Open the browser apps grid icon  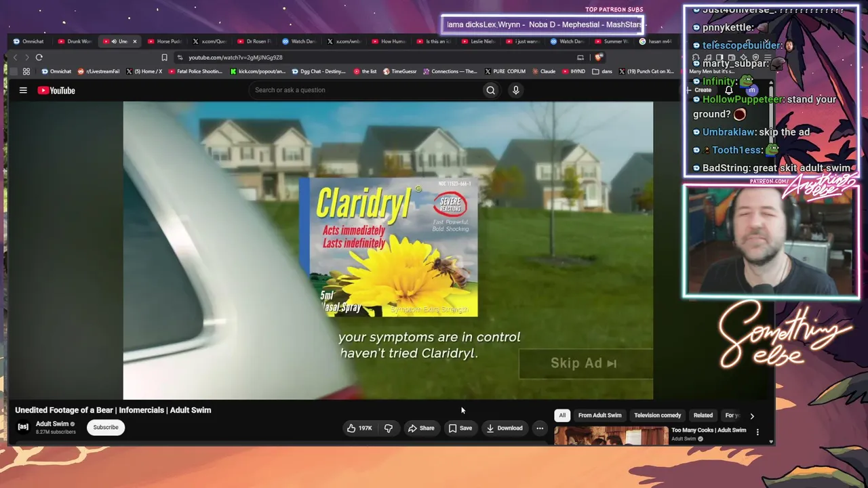coord(26,71)
